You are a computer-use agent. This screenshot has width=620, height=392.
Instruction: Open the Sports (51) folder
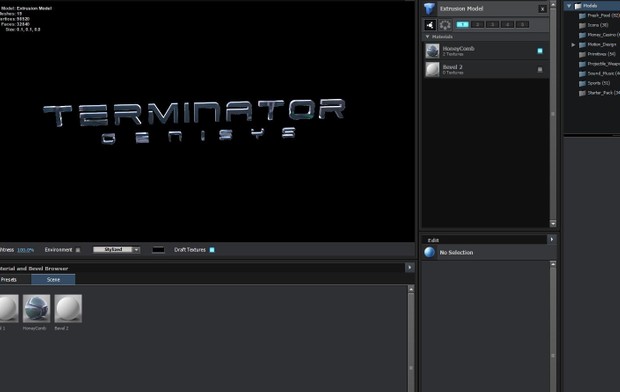click(599, 83)
